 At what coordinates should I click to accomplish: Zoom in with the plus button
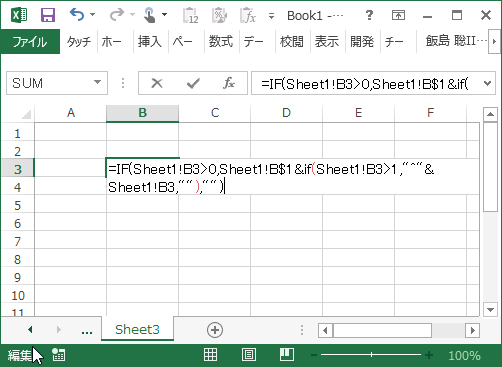(x=429, y=355)
